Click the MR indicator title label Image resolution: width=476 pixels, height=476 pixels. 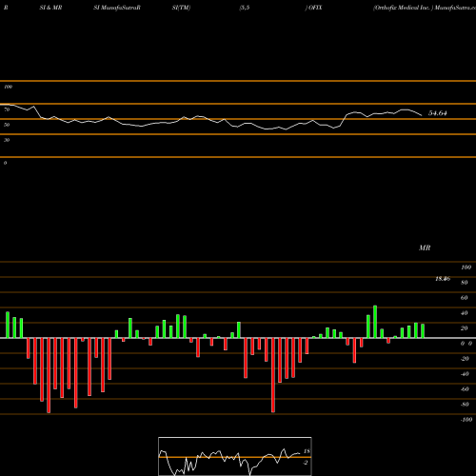(425, 248)
